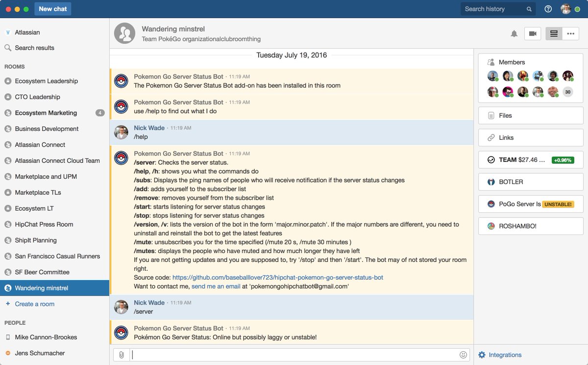Viewport: 588px width, 365px height.
Task: Open the TEAM $27.46 stock integration
Action: [x=531, y=160]
